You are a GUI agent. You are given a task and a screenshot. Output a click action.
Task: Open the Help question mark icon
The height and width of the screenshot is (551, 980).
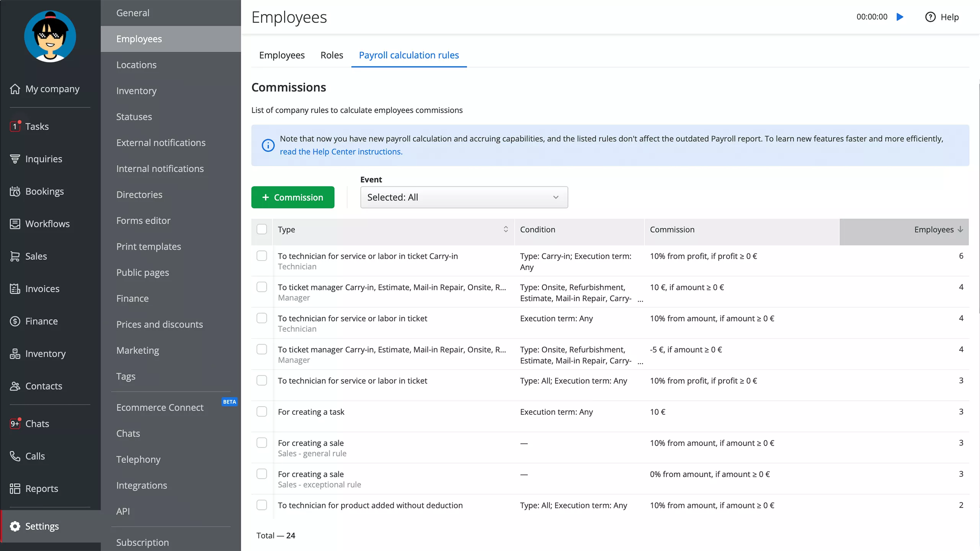click(930, 17)
